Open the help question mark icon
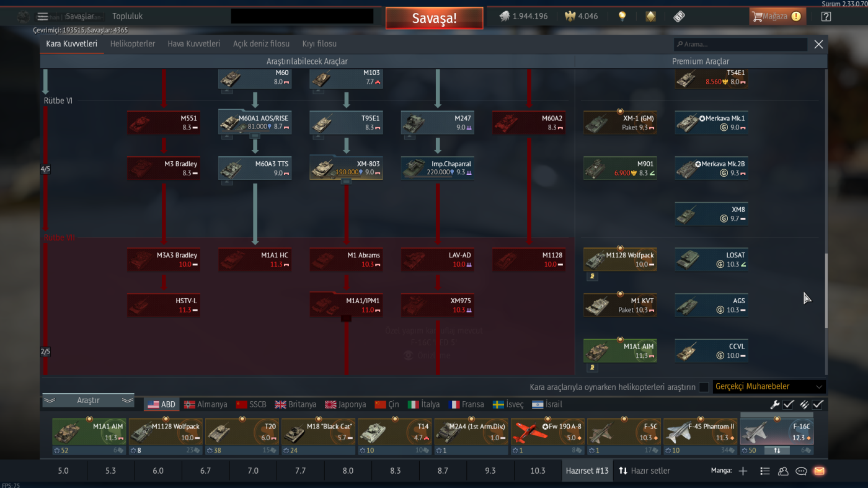Image resolution: width=868 pixels, height=488 pixels. coord(826,17)
